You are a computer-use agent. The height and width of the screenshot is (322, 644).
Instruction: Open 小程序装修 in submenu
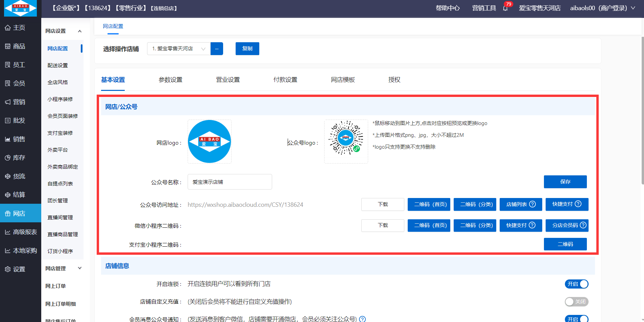click(60, 99)
